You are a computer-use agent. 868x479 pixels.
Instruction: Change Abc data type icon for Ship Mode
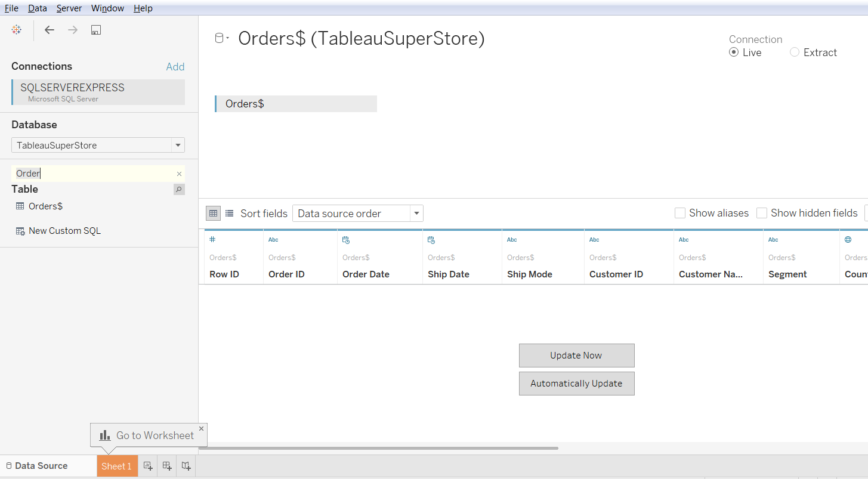(x=512, y=240)
